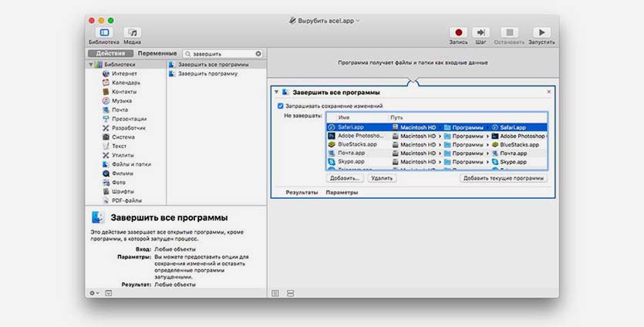Viewport: 644px width, 327px height.
Task: Open the Результаты tab of the action
Action: pos(302,192)
